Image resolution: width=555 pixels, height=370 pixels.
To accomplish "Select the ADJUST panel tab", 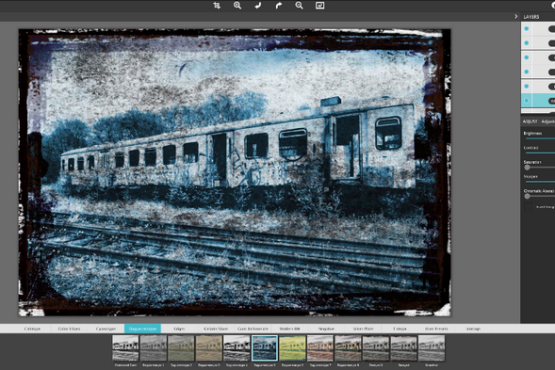I will [x=530, y=121].
